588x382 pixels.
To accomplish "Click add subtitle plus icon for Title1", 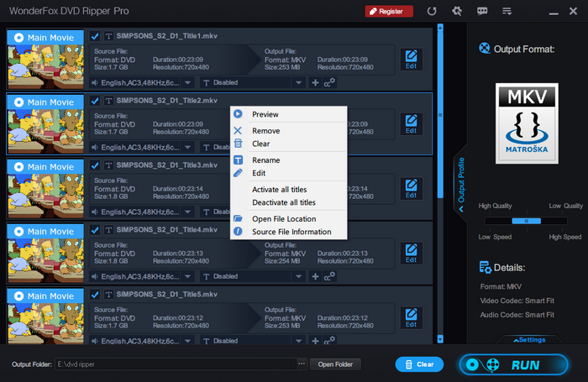I will point(315,82).
